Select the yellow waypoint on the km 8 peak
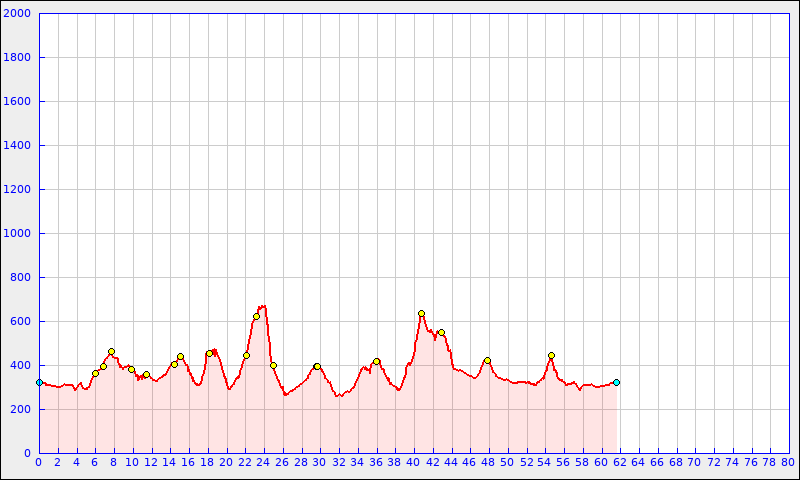Screen dimensions: 800x480 [x=111, y=352]
